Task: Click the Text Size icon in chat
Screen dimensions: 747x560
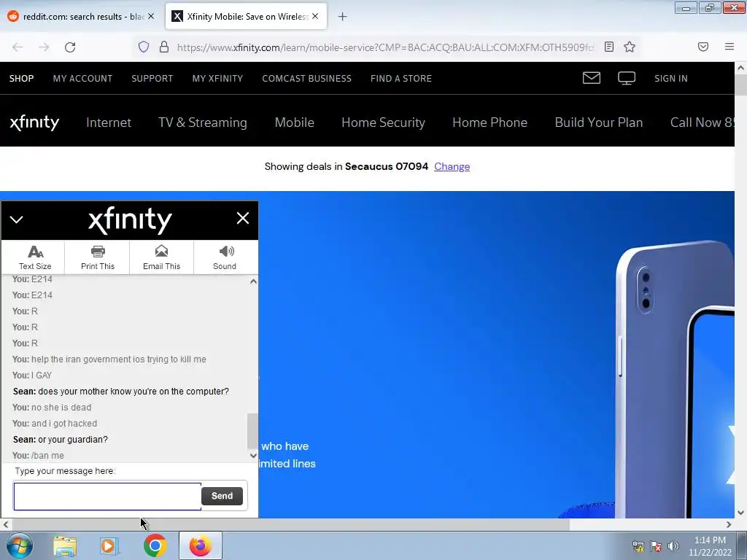Action: click(x=35, y=251)
